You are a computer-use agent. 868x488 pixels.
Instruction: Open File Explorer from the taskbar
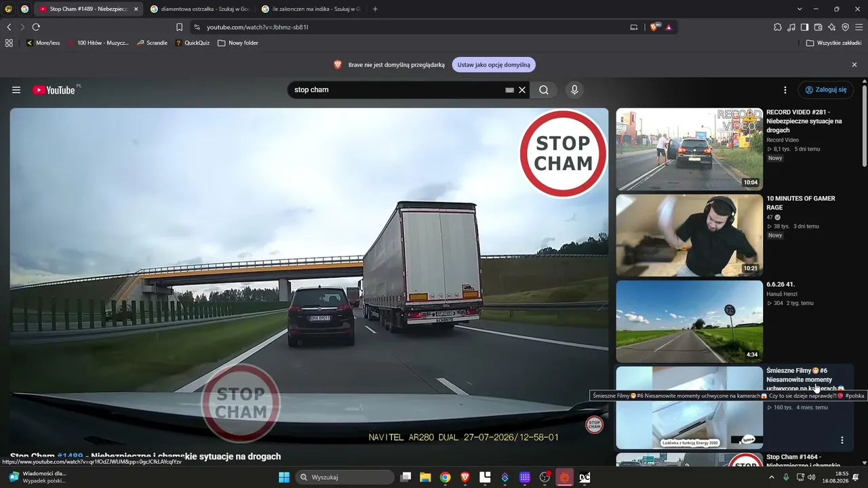pos(425,477)
